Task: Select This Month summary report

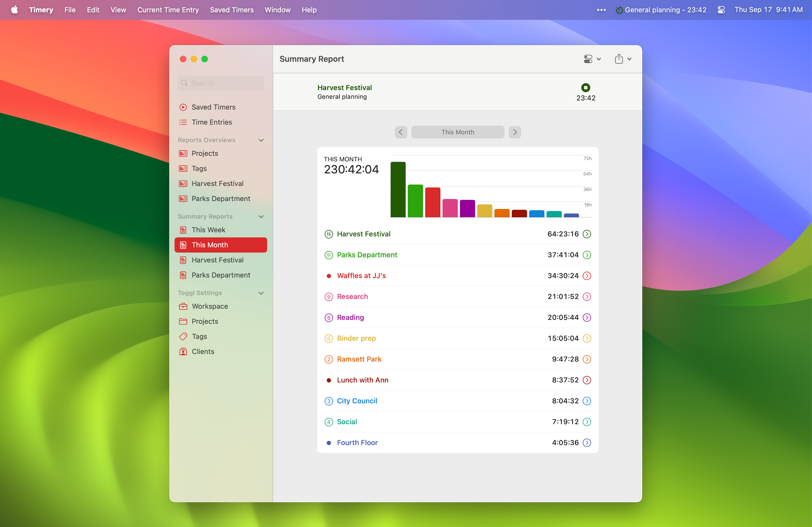Action: pos(221,245)
